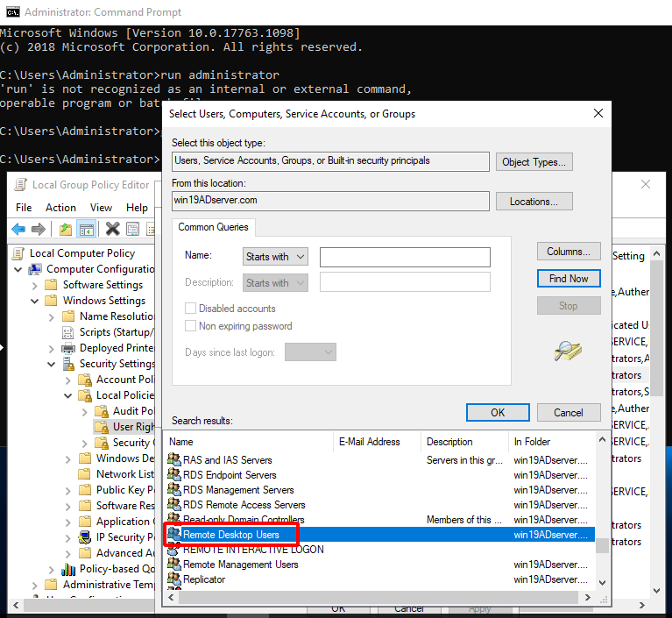Click the In Folder column header
Viewport: 672px width, 618px height.
point(552,441)
